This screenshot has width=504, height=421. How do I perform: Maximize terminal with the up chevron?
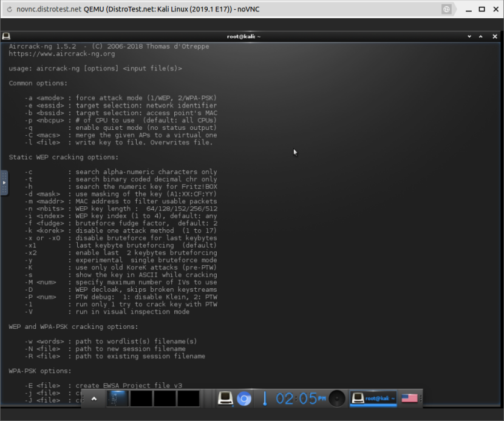coord(480,36)
